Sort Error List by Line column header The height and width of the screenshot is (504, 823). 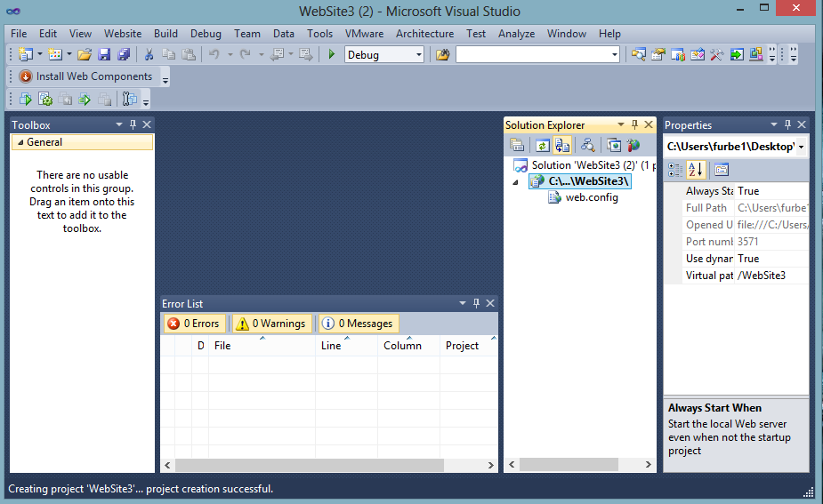pos(346,346)
